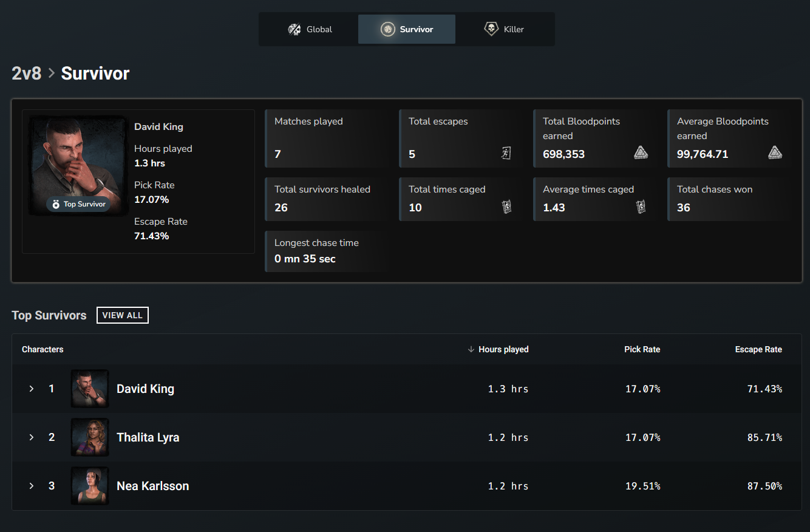Click the David King portrait in summary card
The image size is (810, 532).
[78, 165]
